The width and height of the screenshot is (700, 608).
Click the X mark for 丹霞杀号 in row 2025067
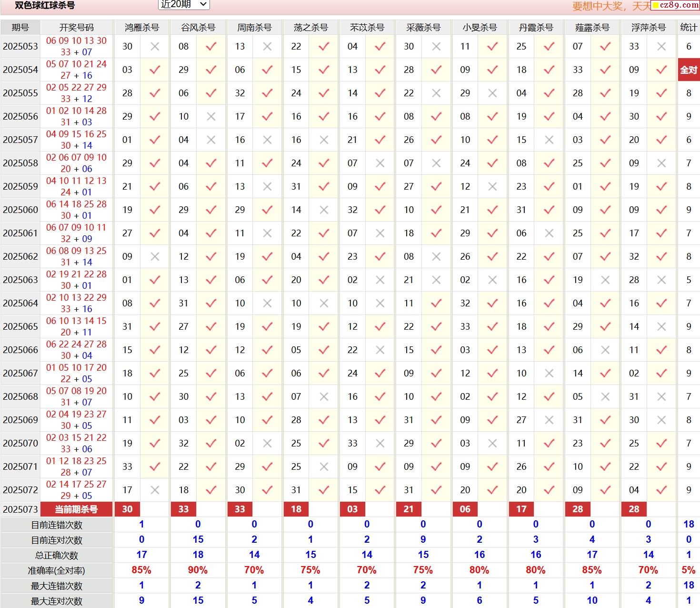(x=549, y=373)
